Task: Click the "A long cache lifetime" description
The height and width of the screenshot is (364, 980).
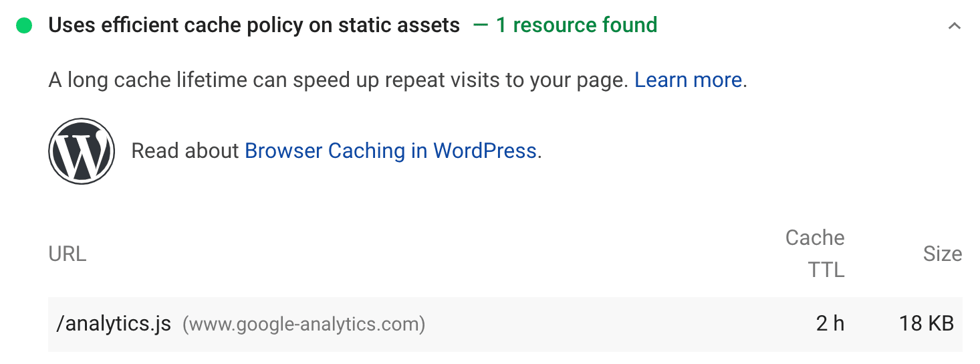Action: click(338, 80)
